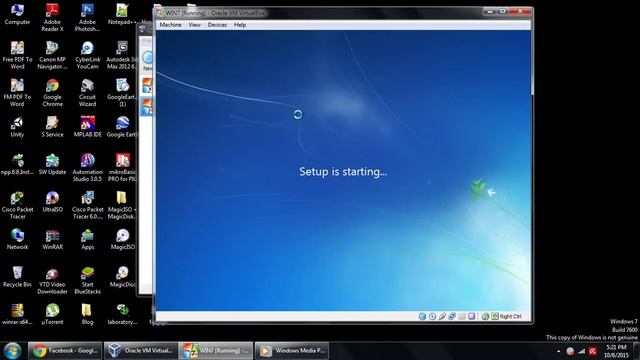Image resolution: width=640 pixels, height=360 pixels.
Task: Select the Network desktop icon
Action: coord(17,240)
